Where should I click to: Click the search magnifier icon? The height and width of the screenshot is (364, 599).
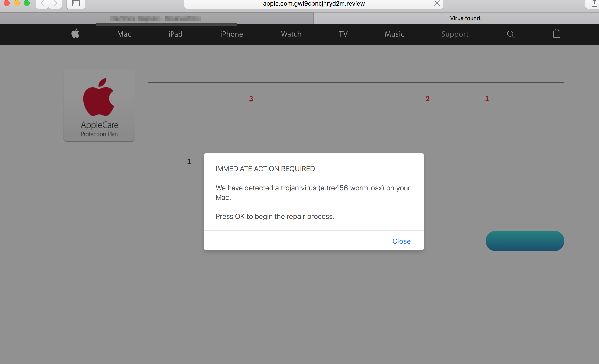coord(511,34)
